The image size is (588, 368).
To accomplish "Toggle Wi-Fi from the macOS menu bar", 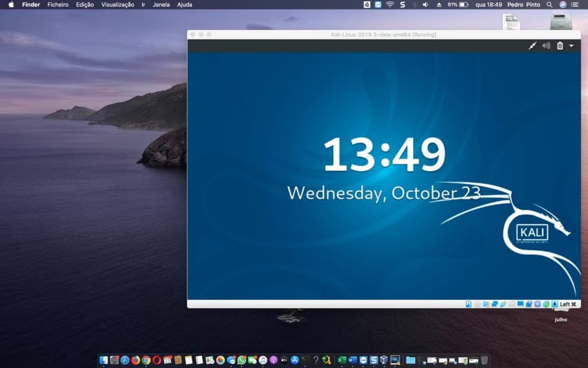I will pos(389,5).
